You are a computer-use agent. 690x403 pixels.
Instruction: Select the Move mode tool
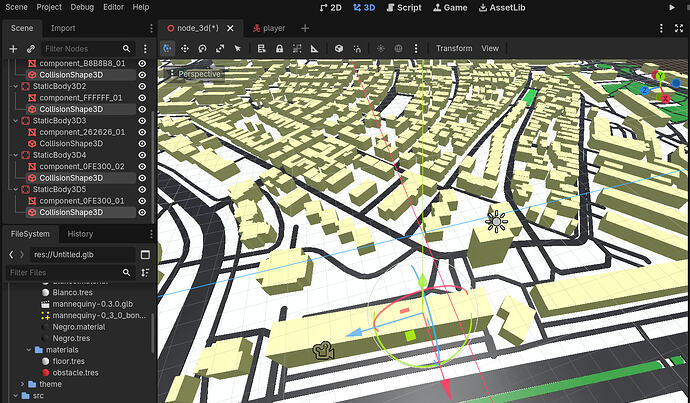click(185, 48)
